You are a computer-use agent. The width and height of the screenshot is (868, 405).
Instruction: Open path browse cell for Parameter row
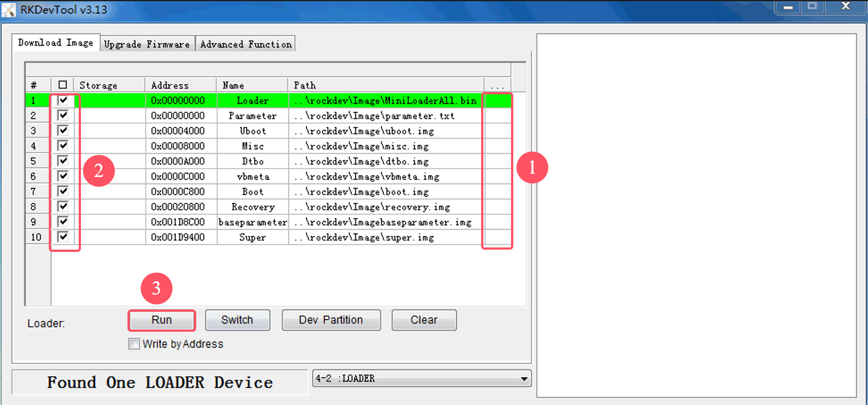pos(497,115)
